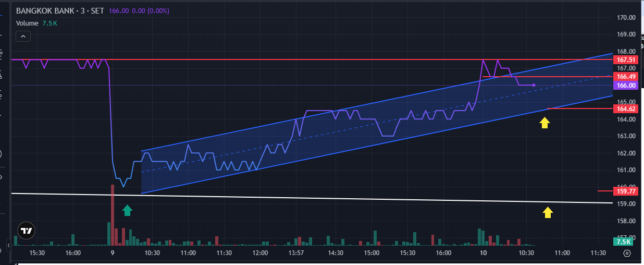Click the purple last-price endpoint dot
The height and width of the screenshot is (265, 644).
click(x=534, y=85)
